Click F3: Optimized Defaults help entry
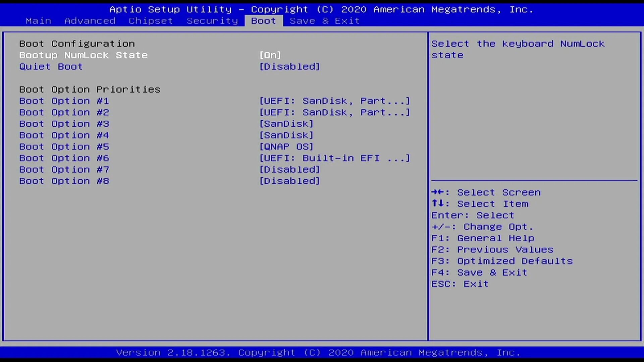The width and height of the screenshot is (644, 362). (502, 261)
